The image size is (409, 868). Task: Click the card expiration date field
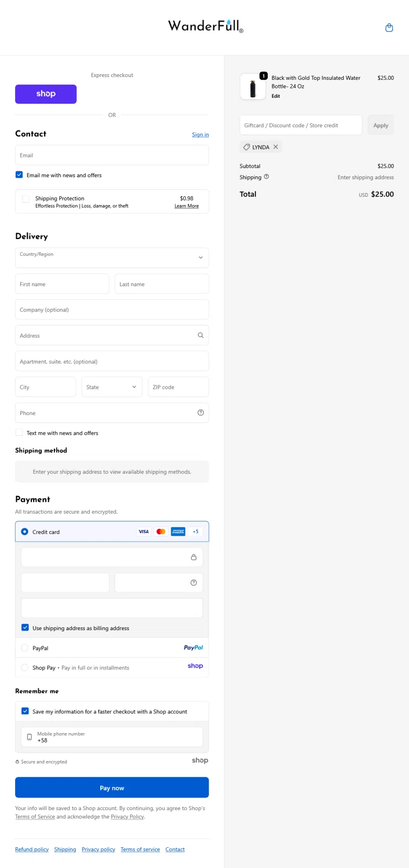65,583
